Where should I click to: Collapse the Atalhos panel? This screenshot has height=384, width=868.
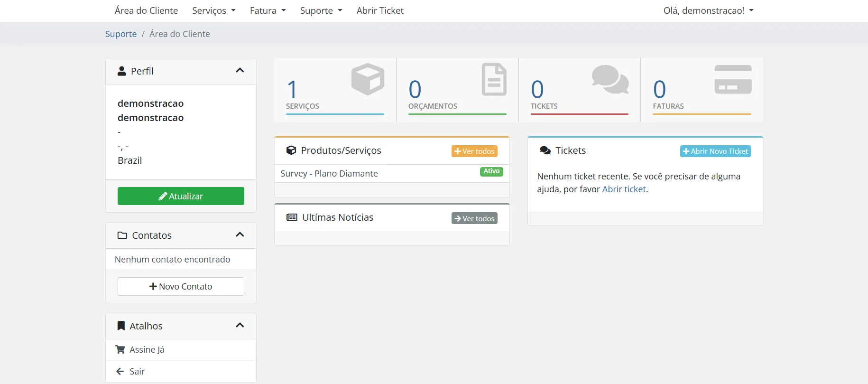click(240, 326)
